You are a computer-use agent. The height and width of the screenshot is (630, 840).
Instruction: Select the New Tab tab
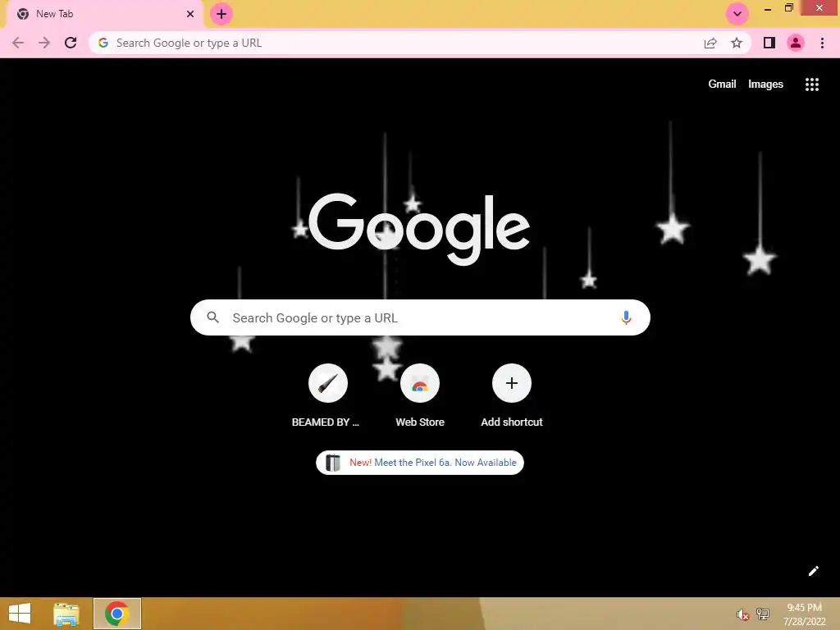104,14
